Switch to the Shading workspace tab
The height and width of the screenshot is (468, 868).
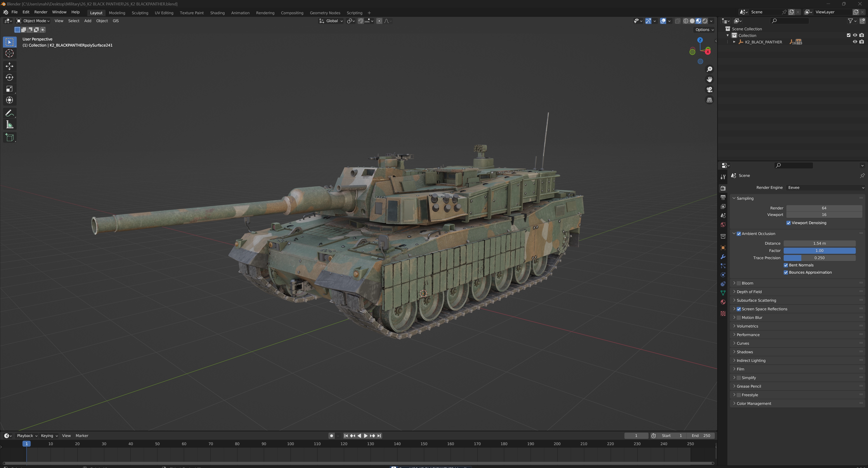[217, 13]
